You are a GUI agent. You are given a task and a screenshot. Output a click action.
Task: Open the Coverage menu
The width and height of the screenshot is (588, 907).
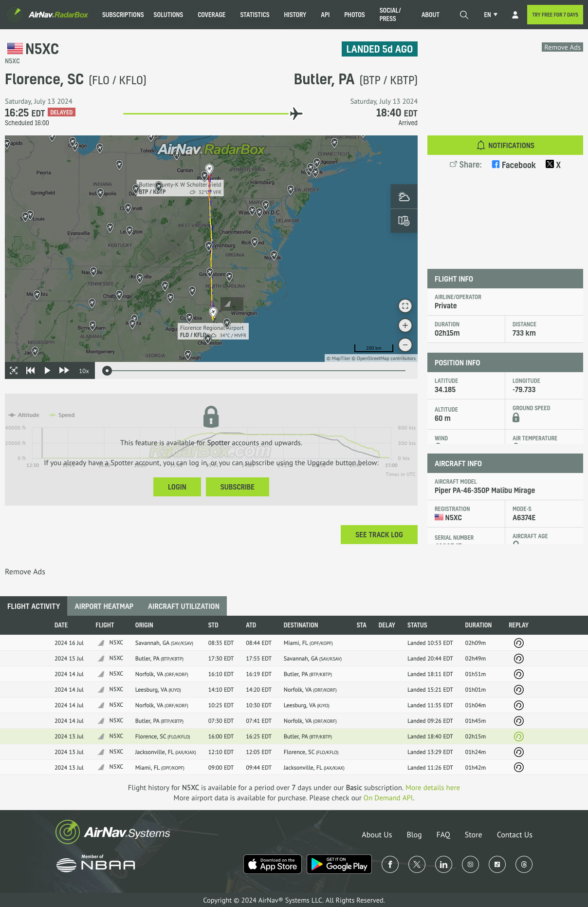(x=212, y=15)
